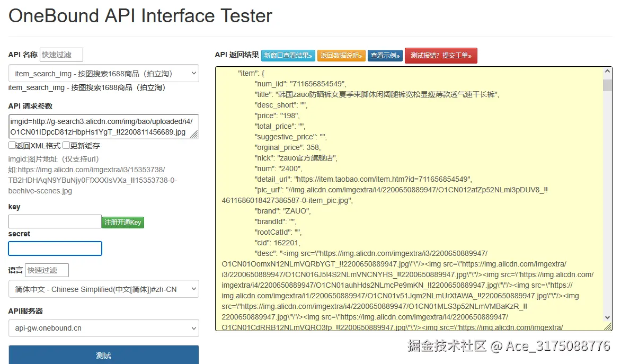
Task: Click the result textarea resize handle
Action: click(x=608, y=326)
